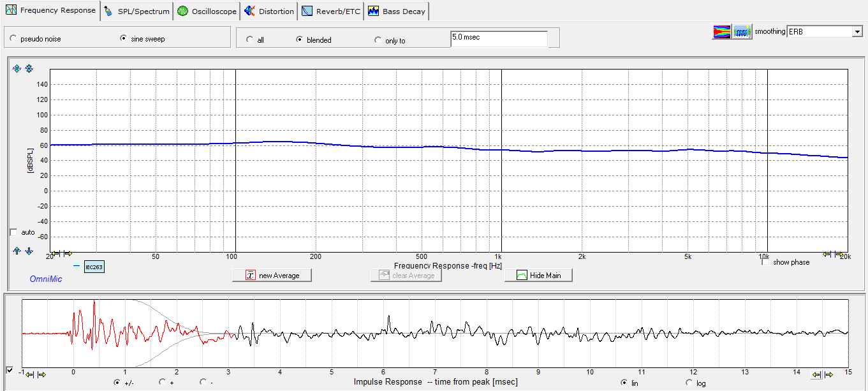Open the Bass Decay tab
This screenshot has width=868, height=391.
pyautogui.click(x=397, y=11)
